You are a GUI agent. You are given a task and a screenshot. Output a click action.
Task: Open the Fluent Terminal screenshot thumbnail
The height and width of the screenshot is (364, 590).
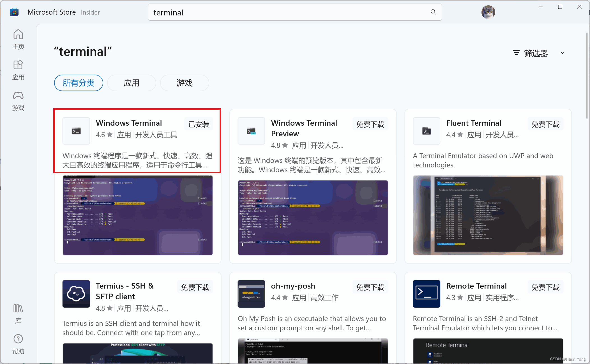(488, 215)
